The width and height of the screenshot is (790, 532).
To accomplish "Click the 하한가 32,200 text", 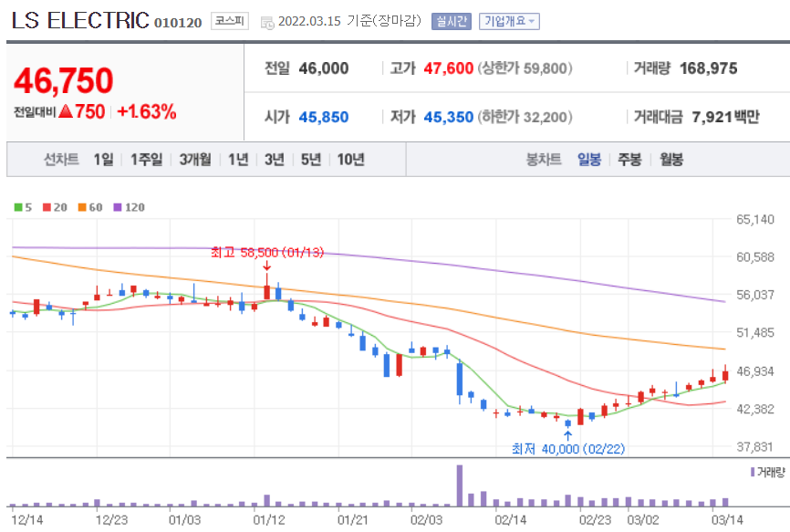I will click(525, 117).
